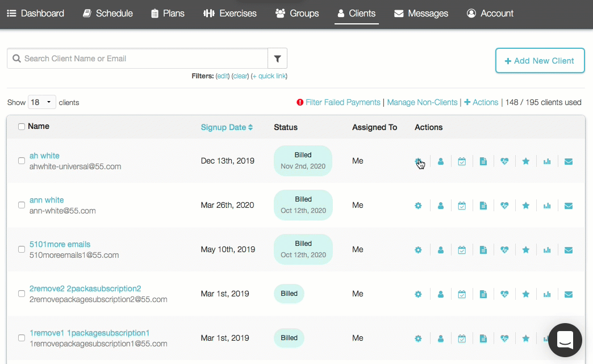Open bar chart icon for 5101more emails
593x364 pixels.
547,250
